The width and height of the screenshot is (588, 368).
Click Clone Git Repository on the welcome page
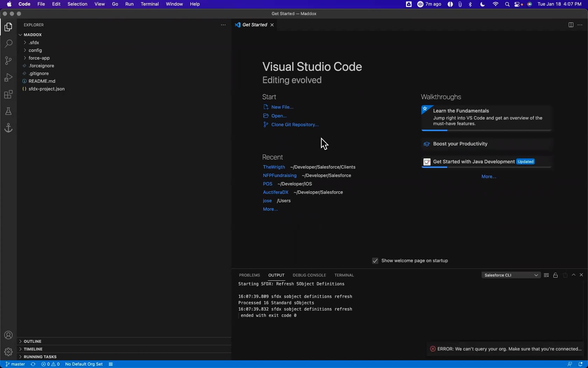click(x=295, y=124)
